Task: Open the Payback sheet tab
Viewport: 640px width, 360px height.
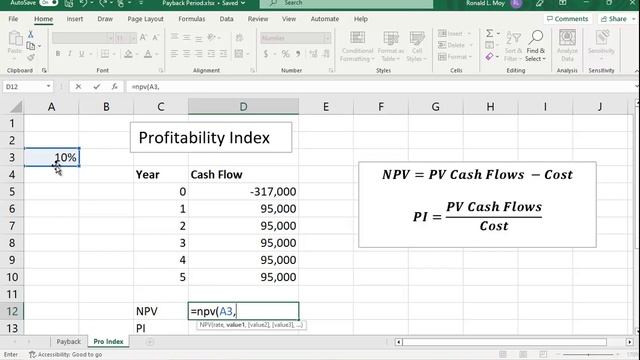Action: point(69,342)
